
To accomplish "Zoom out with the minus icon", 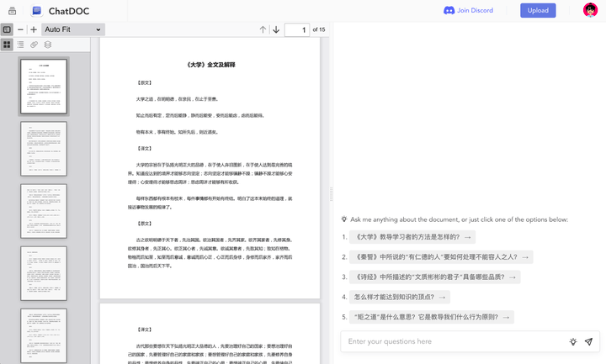I will (21, 29).
